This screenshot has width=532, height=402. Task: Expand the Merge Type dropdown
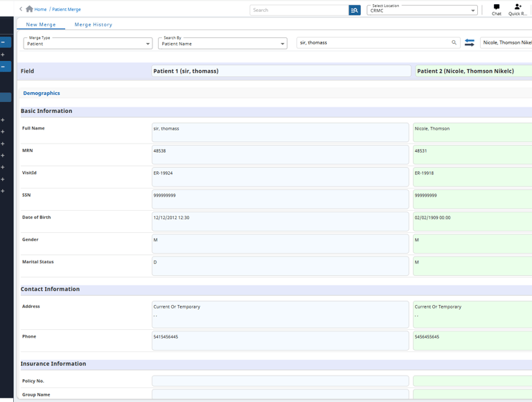point(88,44)
